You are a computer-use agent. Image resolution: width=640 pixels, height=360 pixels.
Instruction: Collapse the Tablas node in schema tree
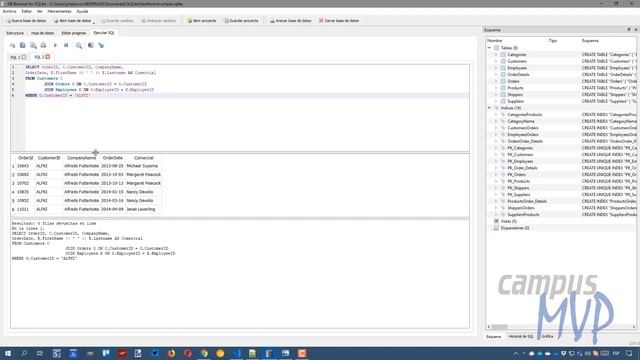coord(489,48)
